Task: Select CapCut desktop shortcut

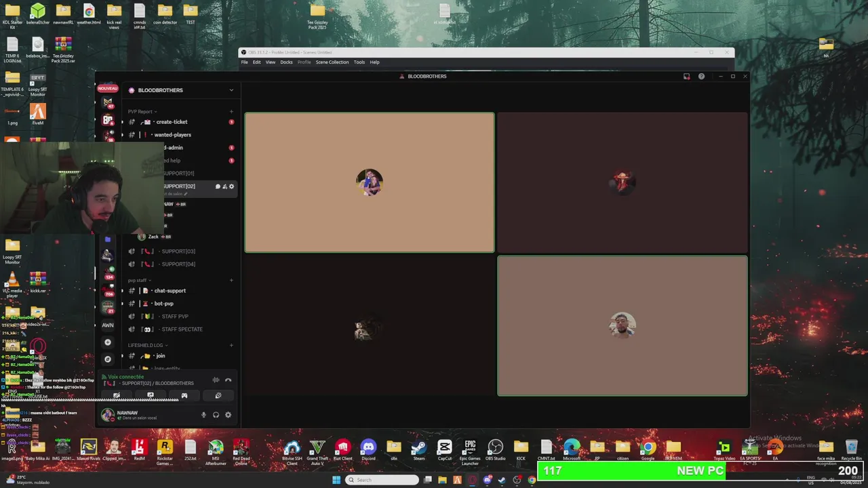Action: coord(445,450)
